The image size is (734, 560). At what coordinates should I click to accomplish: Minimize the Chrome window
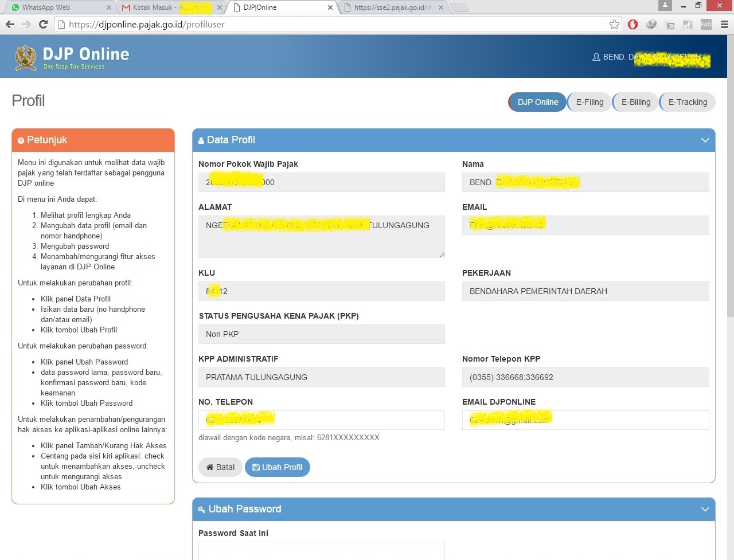[x=684, y=5]
